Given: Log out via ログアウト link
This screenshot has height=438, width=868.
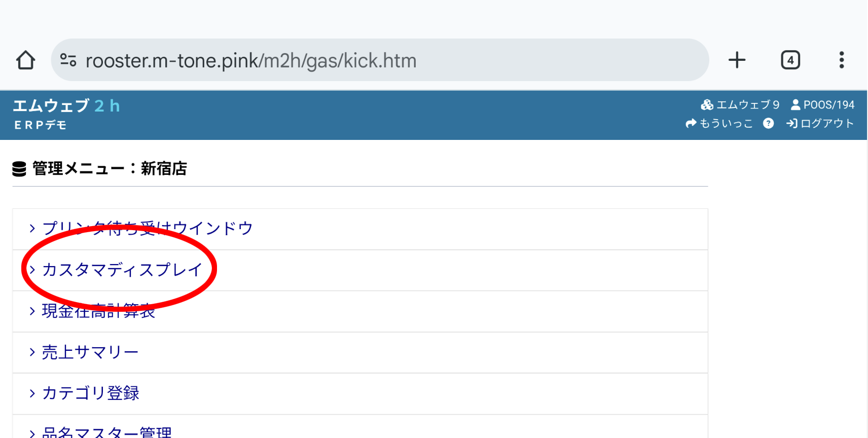Looking at the screenshot, I should tap(820, 124).
